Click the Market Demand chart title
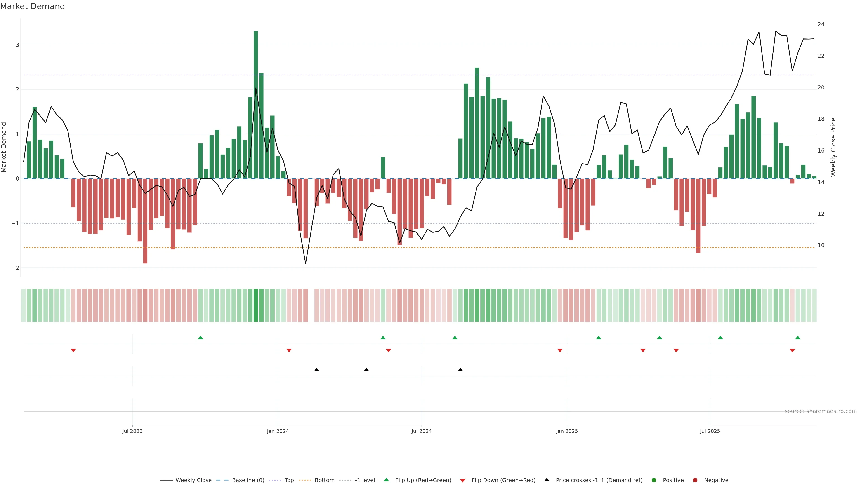 coord(32,6)
